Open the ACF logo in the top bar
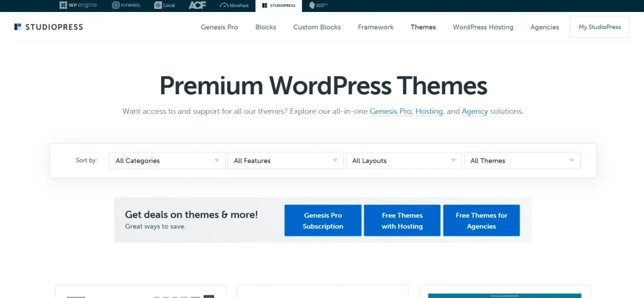The image size is (644, 298). point(197,5)
